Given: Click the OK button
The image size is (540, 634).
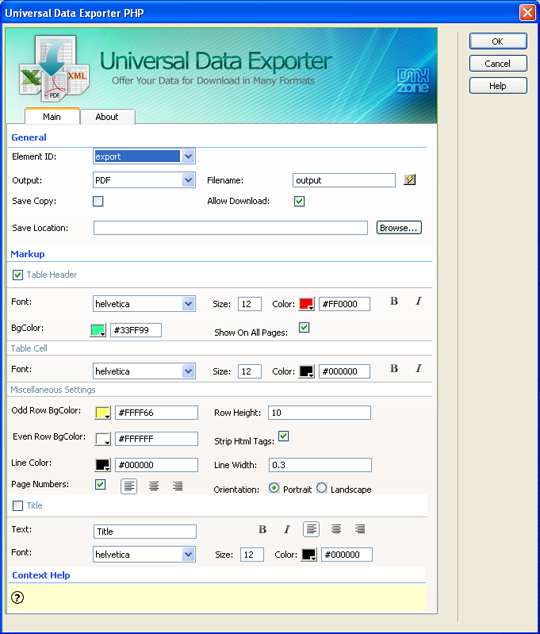Looking at the screenshot, I should [498, 41].
